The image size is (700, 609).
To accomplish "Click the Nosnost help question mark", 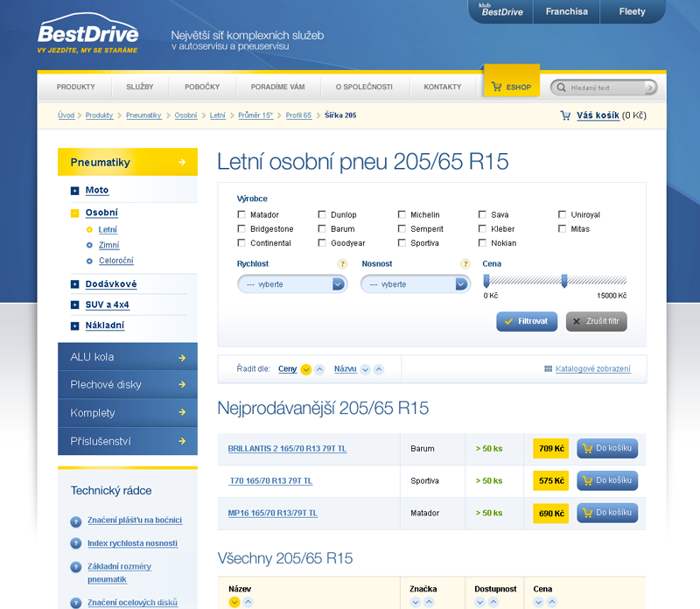I will pos(465,264).
